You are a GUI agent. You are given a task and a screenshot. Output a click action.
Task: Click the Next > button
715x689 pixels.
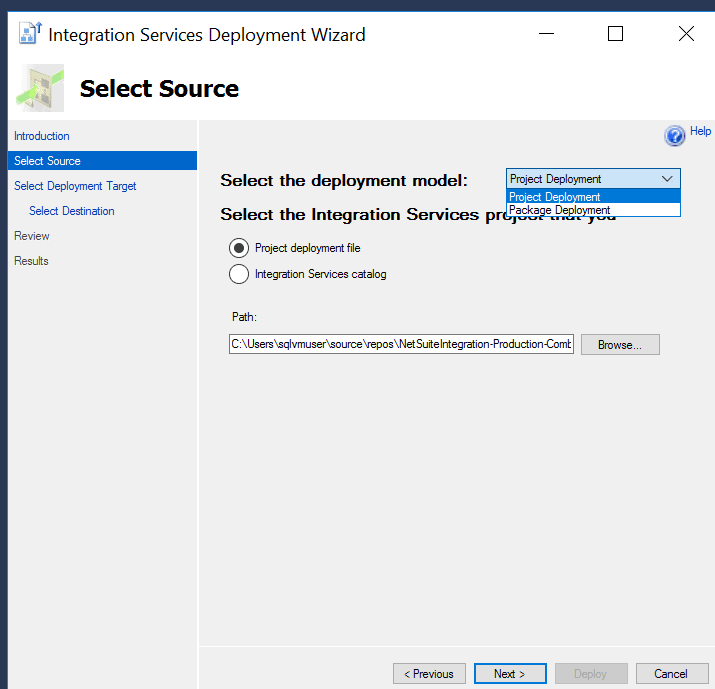pyautogui.click(x=510, y=674)
